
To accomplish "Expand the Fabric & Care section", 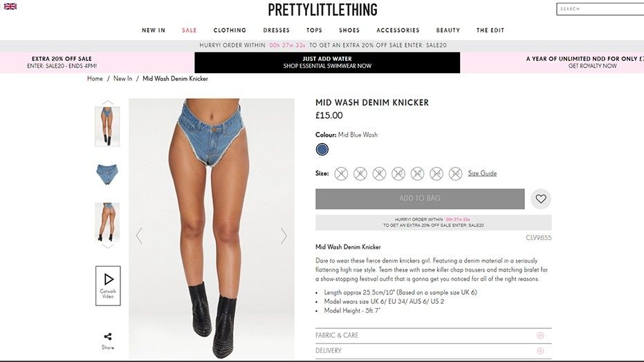I will click(x=433, y=335).
